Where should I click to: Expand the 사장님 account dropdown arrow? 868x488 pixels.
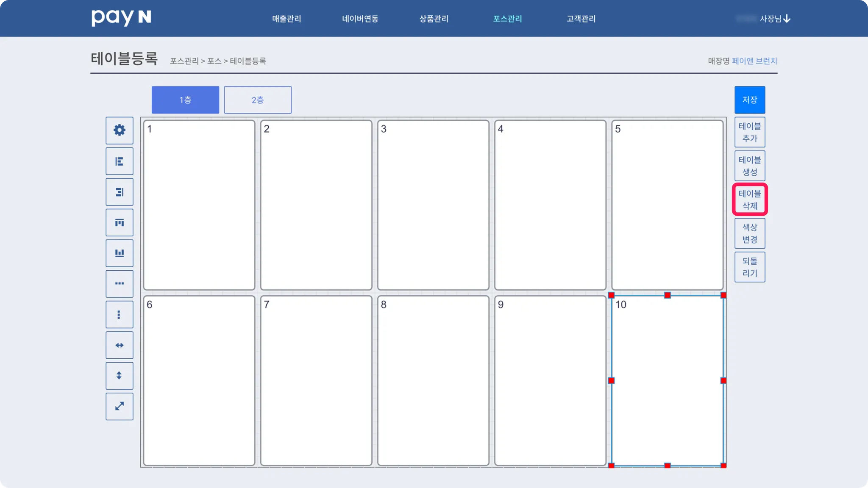(787, 19)
